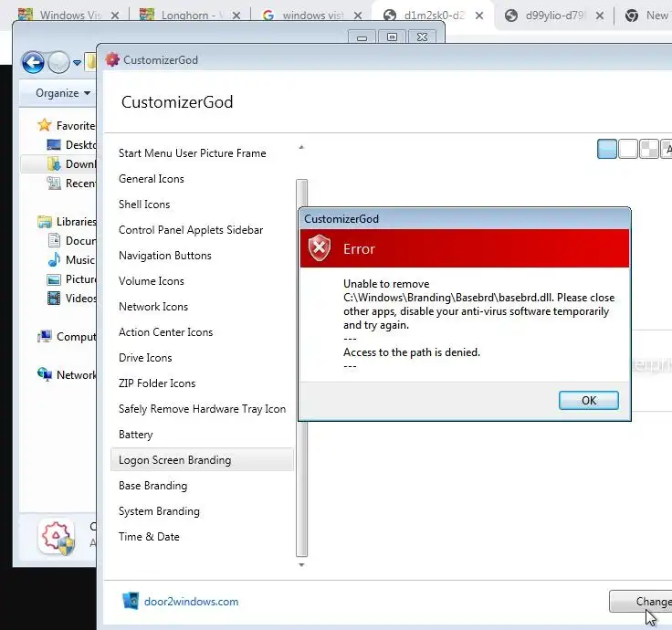Viewport: 672px width, 630px height.
Task: Open the Organize menu in Explorer
Action: [63, 93]
